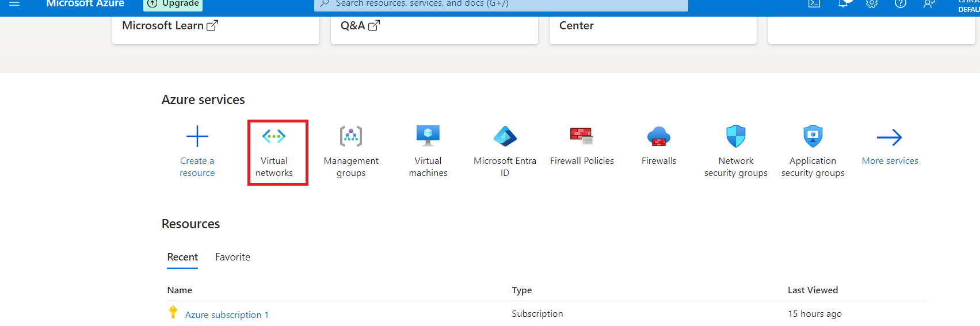
Task: Open the Settings gear icon
Action: point(872,4)
